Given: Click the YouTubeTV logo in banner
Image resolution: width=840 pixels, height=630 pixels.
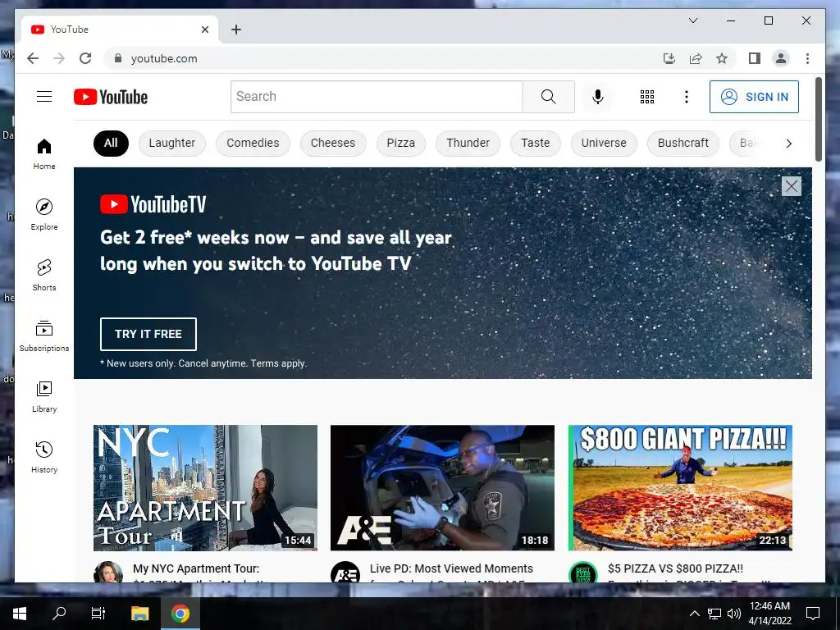Looking at the screenshot, I should coord(153,204).
